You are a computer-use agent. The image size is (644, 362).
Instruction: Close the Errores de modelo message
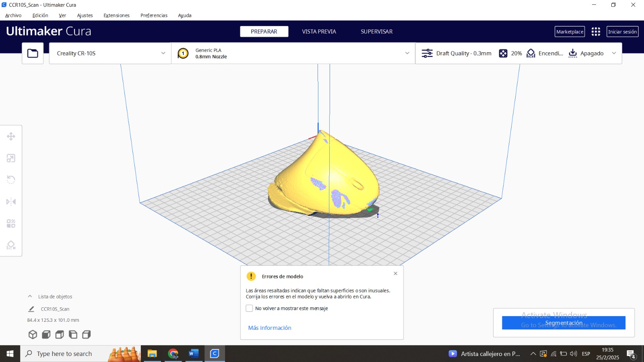coord(396,274)
